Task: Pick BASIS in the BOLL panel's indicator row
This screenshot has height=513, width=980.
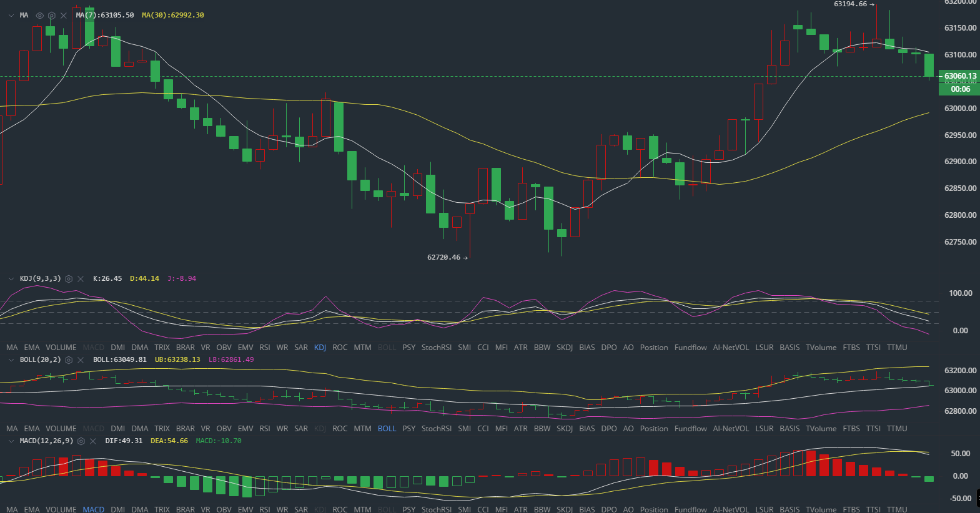Action: tap(789, 429)
